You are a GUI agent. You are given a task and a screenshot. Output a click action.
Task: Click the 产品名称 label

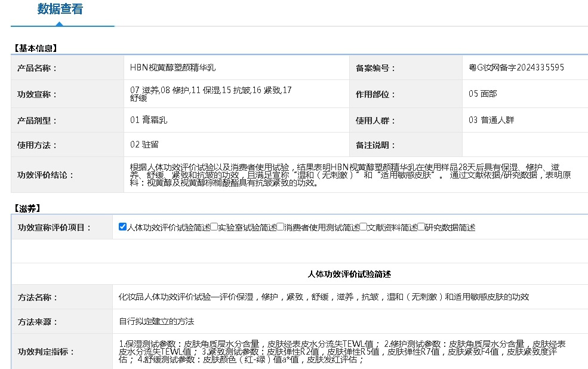[x=37, y=68]
